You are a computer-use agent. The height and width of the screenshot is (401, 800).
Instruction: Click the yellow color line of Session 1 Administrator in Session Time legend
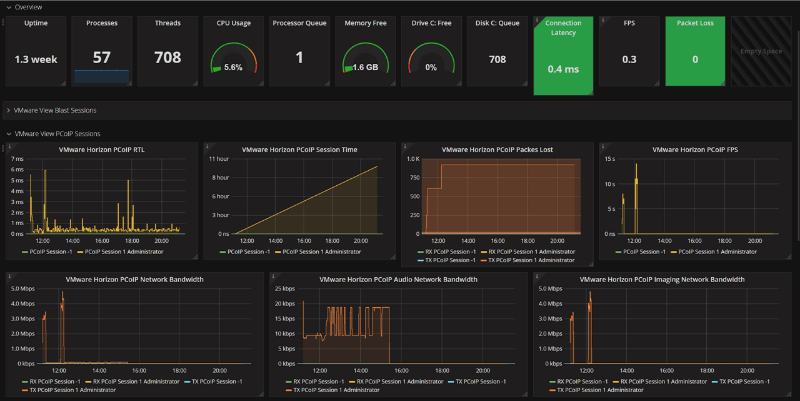point(278,252)
